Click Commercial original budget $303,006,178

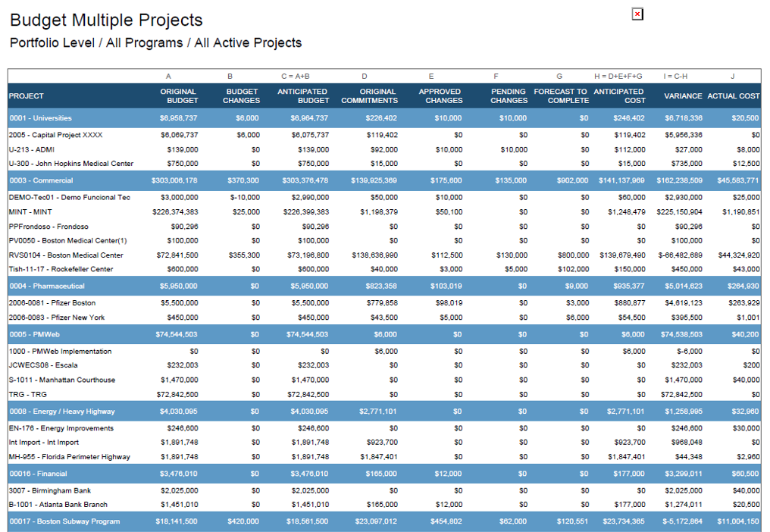coord(174,180)
